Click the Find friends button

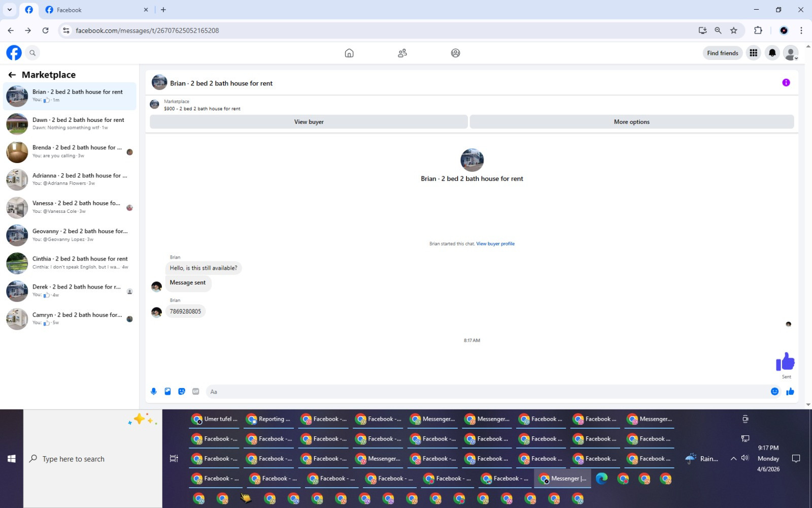coord(723,53)
